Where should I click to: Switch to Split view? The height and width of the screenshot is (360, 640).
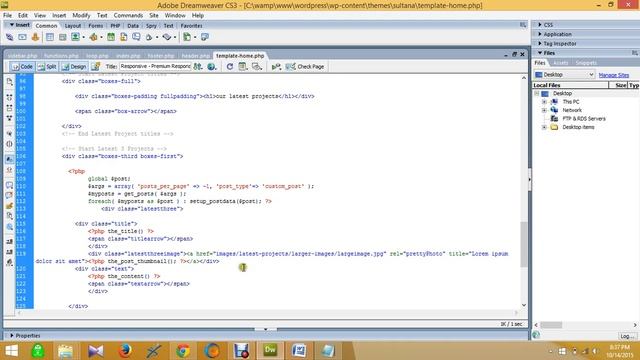(47, 67)
